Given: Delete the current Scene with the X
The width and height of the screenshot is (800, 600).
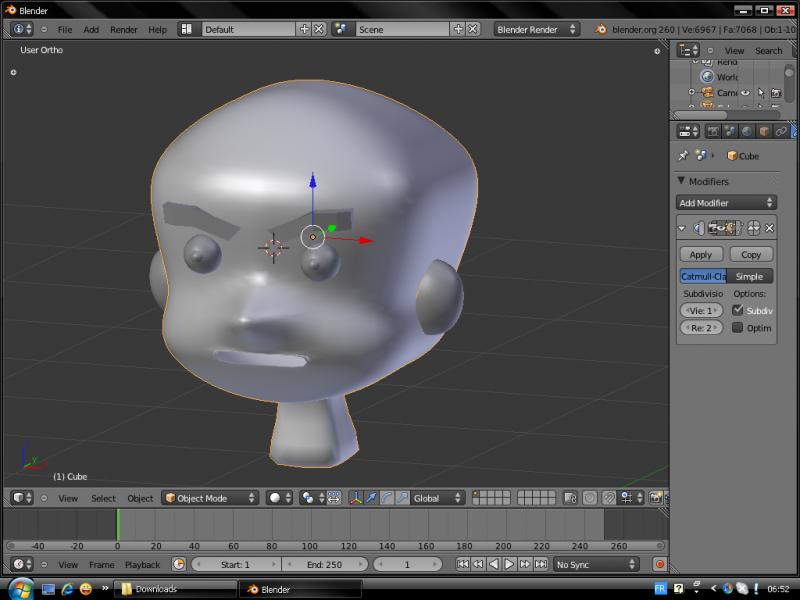Looking at the screenshot, I should pos(473,29).
